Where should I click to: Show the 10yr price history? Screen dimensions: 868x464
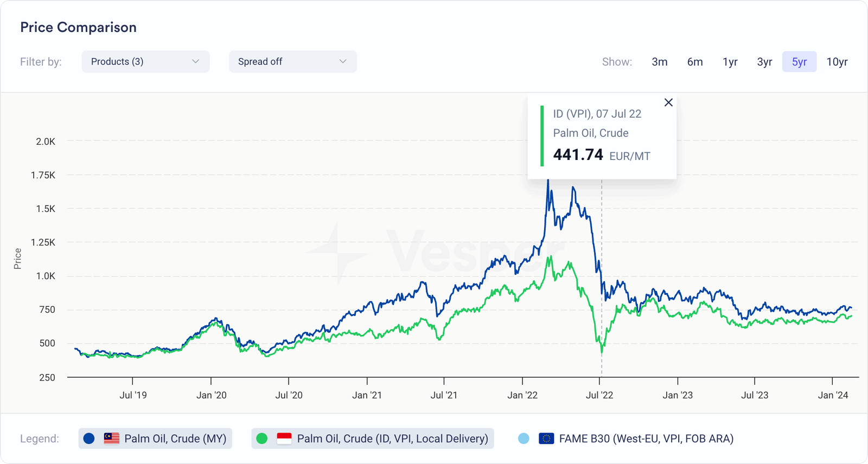837,62
